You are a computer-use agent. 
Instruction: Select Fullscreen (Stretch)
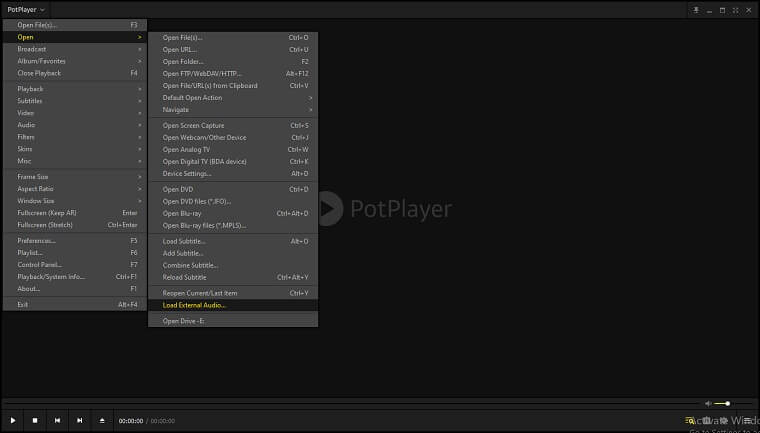[75, 225]
